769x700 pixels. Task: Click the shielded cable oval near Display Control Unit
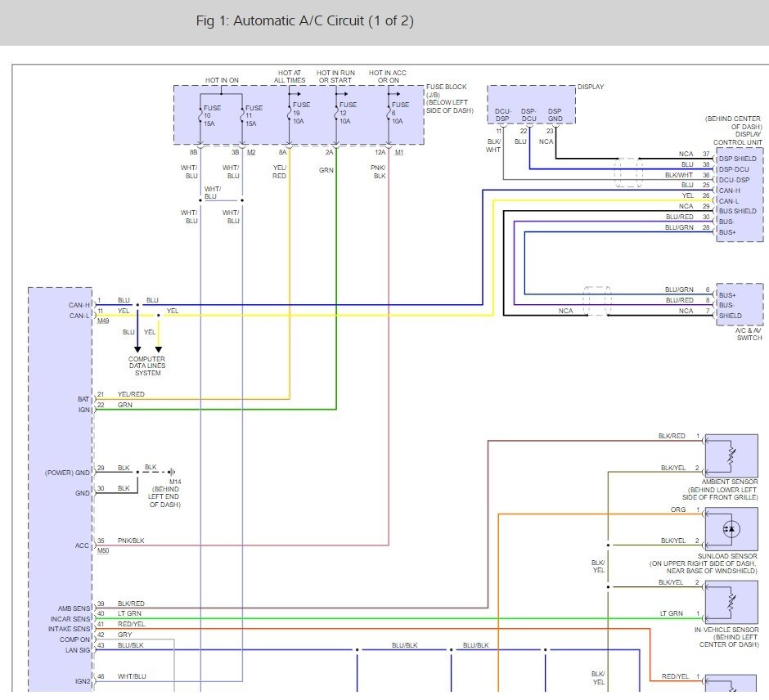tap(628, 173)
